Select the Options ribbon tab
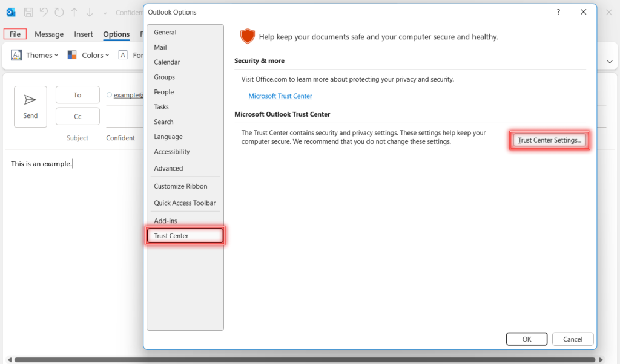620x364 pixels. click(x=116, y=34)
